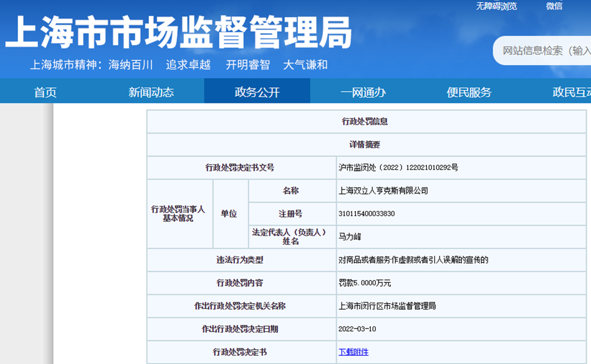591x364 pixels.
Task: Click the legal representative name 马力峰
Action: pyautogui.click(x=350, y=237)
